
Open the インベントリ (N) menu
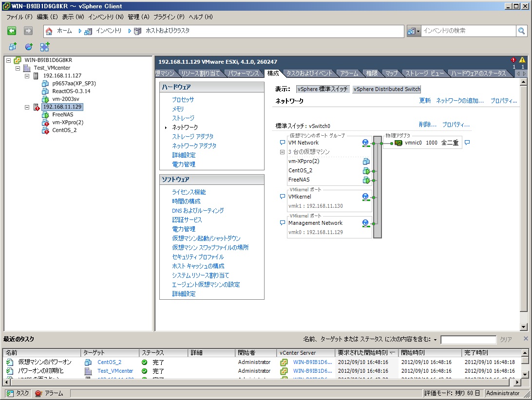coord(106,17)
